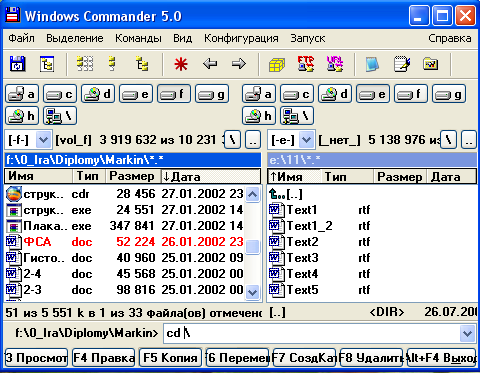The height and width of the screenshot is (373, 480).
Task: Select drive c in right panel
Action: pos(297,94)
